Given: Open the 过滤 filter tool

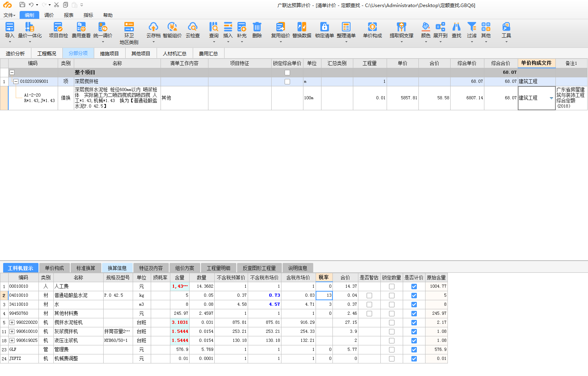Looking at the screenshot, I should coord(471,27).
